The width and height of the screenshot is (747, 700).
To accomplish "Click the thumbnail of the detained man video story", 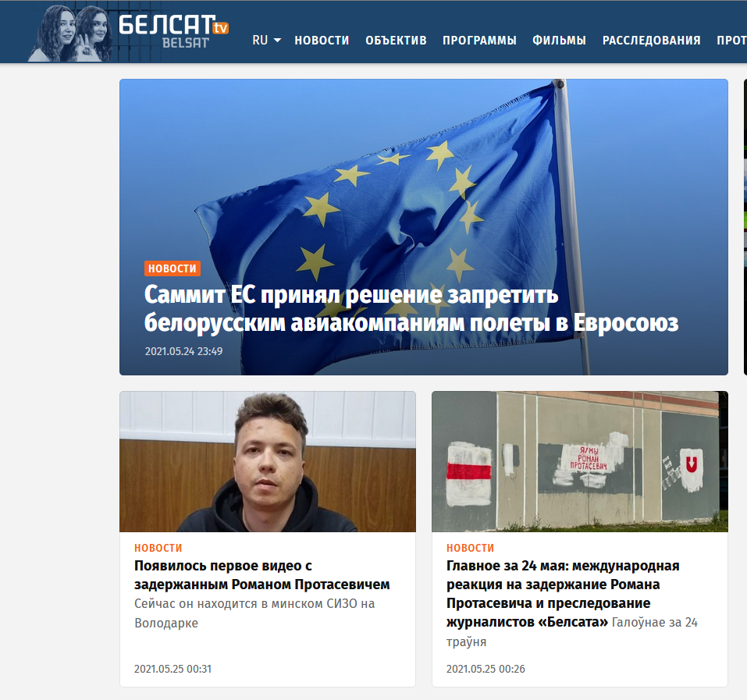I will [268, 461].
